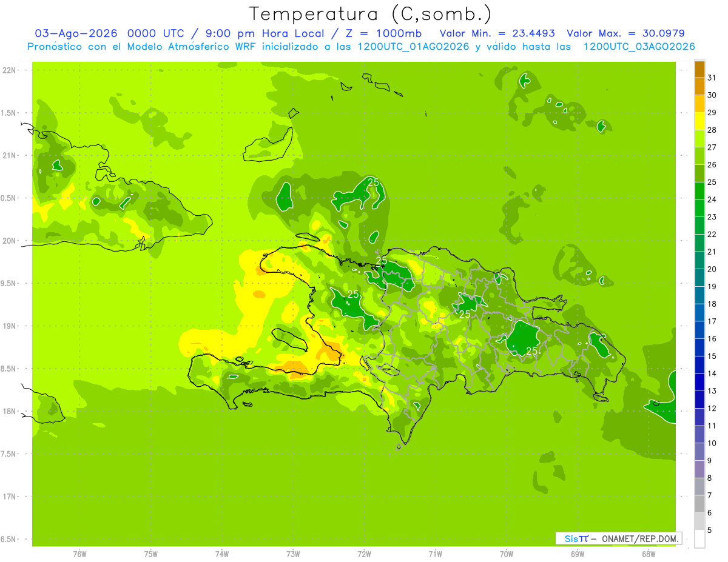Click the '0.5N' latitude label

(x=9, y=198)
